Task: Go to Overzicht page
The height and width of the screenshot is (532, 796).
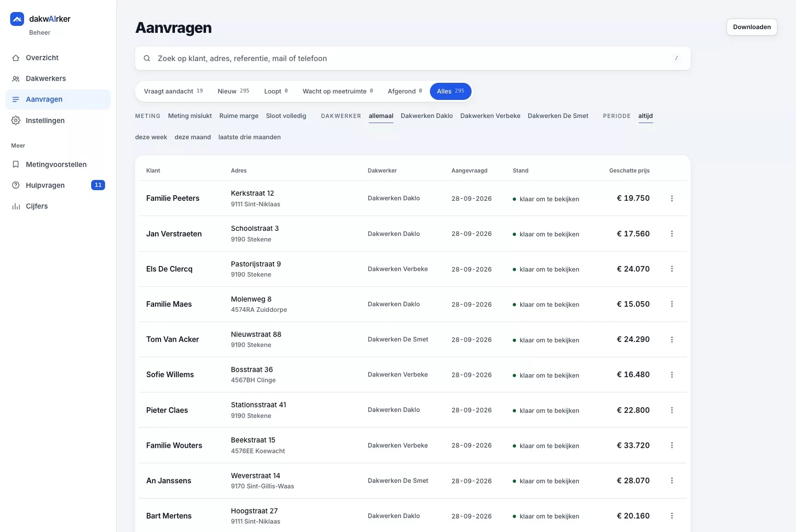Action: (58, 58)
